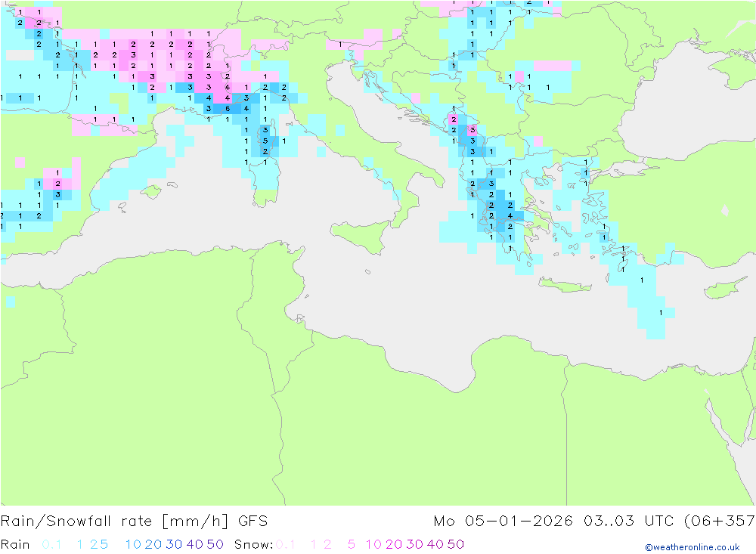Screen dimensions: 756x554
Task: Select the rain legend value 40
Action: (195, 544)
